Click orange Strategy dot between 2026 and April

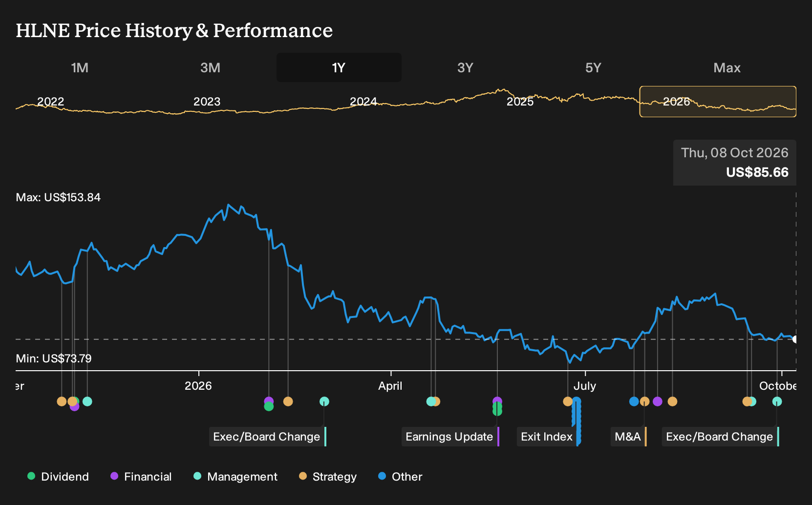[x=288, y=401]
